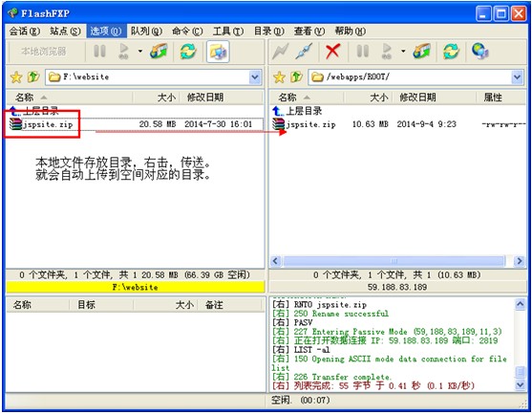Image resolution: width=532 pixels, height=414 pixels.
Task: Open the 站点 menu
Action: (x=65, y=32)
